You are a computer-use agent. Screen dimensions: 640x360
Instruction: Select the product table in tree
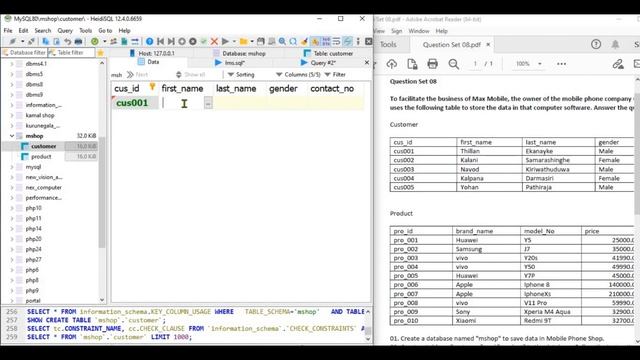click(x=41, y=157)
